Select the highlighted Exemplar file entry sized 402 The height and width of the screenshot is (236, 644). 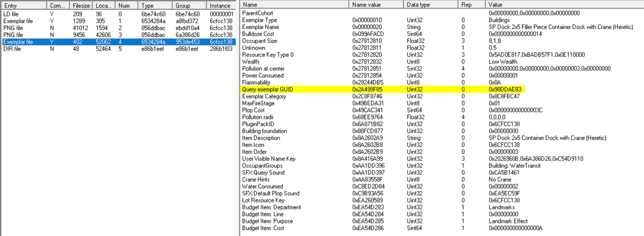(117, 42)
